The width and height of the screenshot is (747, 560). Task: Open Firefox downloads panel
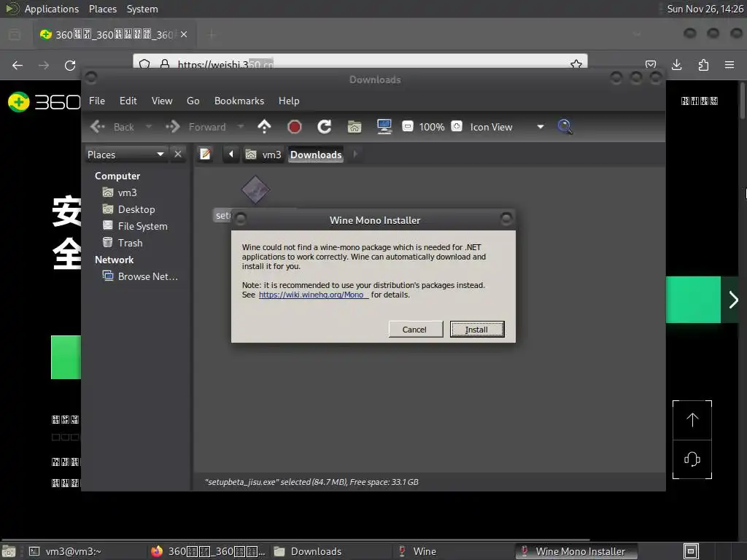(676, 65)
